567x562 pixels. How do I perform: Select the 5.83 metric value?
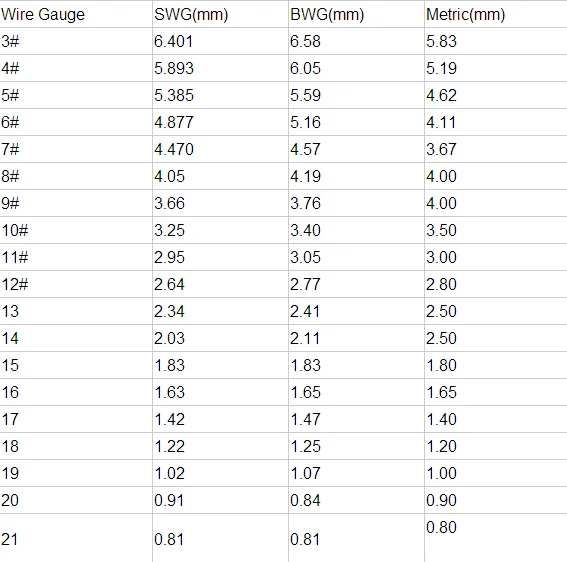(441, 41)
